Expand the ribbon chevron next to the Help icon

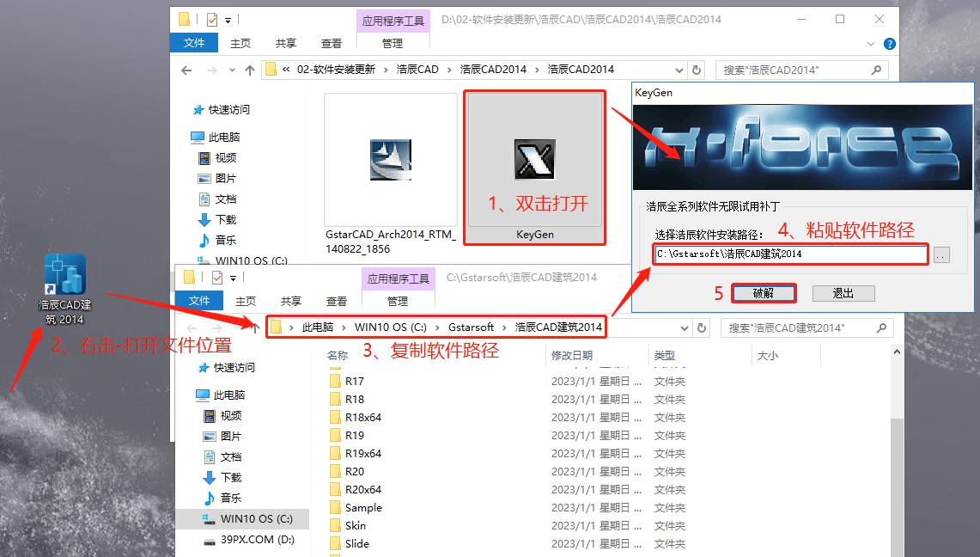click(x=871, y=43)
